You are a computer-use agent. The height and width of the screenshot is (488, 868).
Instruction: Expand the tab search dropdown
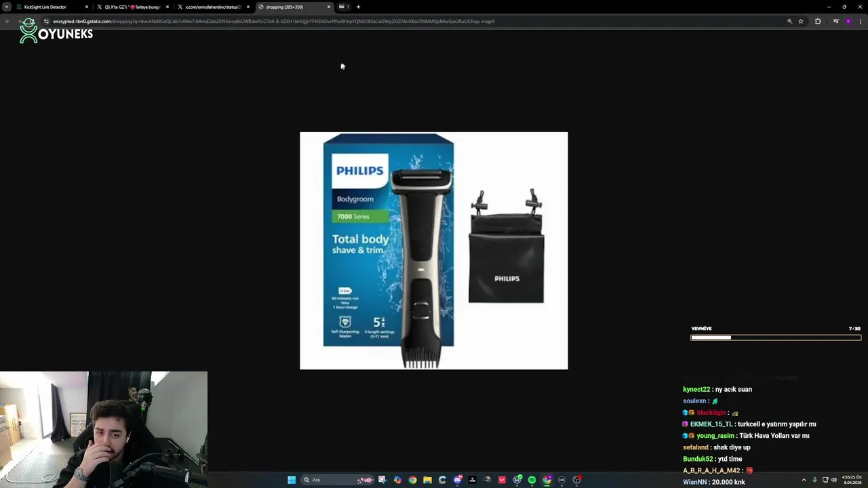click(x=7, y=7)
